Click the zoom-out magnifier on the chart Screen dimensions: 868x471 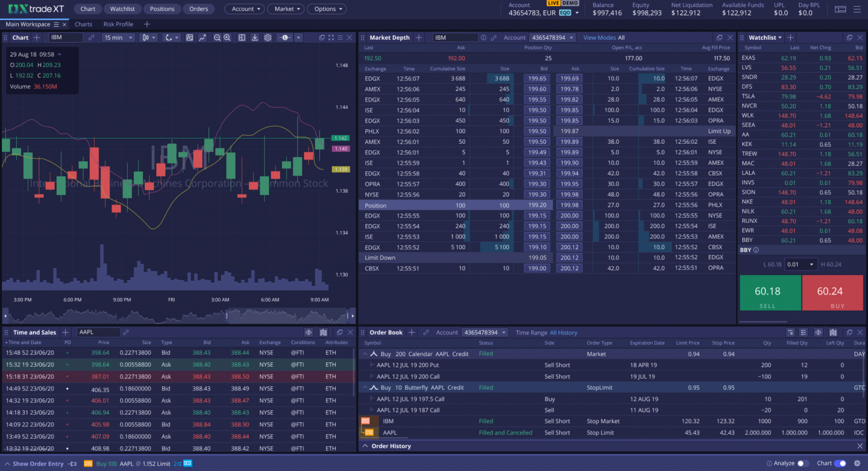(217, 38)
